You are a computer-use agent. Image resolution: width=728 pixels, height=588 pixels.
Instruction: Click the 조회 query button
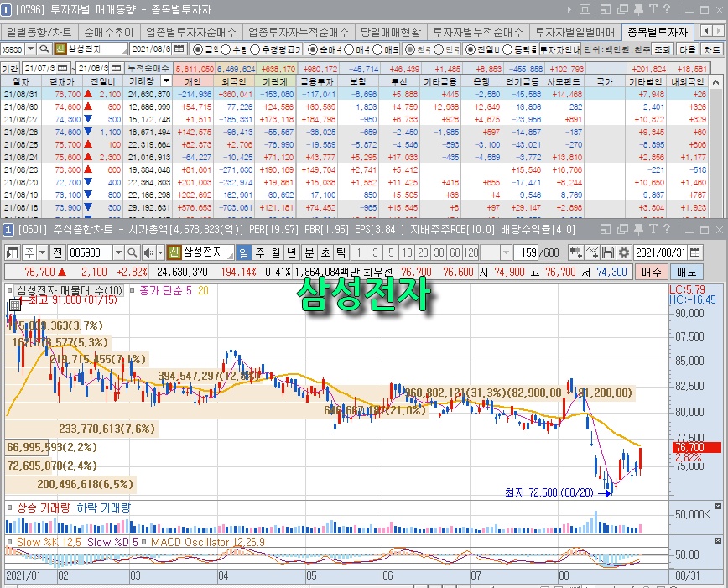pyautogui.click(x=662, y=49)
